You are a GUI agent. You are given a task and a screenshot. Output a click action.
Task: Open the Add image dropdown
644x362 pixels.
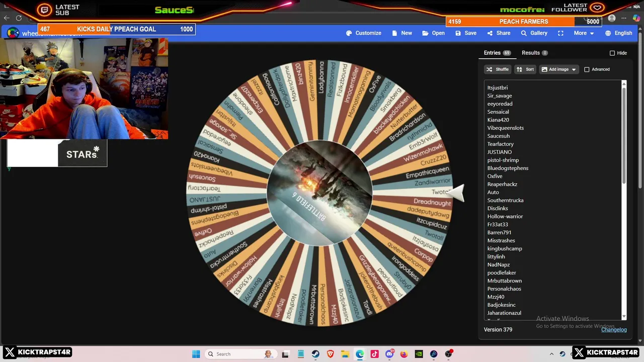558,69
